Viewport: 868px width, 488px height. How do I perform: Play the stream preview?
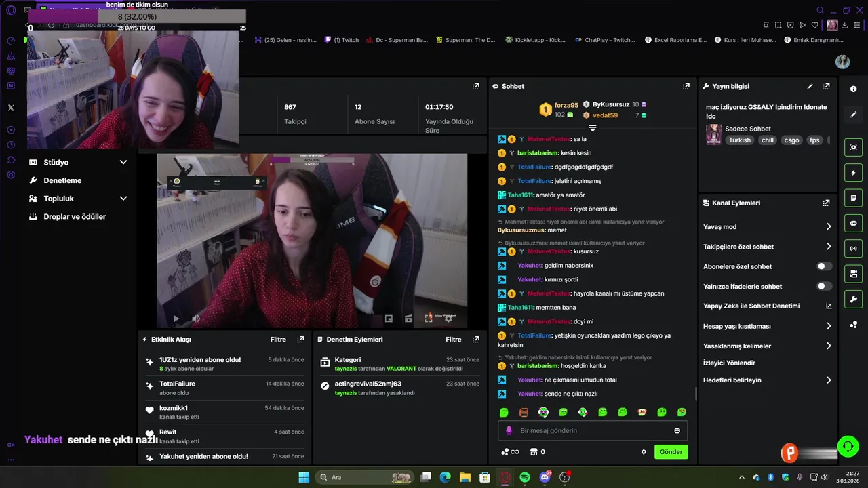tap(176, 319)
